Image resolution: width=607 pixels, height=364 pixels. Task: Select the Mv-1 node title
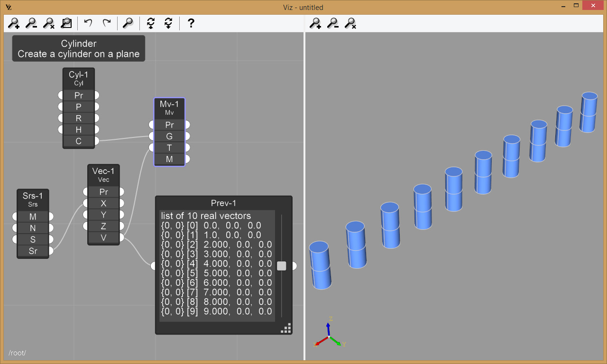169,108
